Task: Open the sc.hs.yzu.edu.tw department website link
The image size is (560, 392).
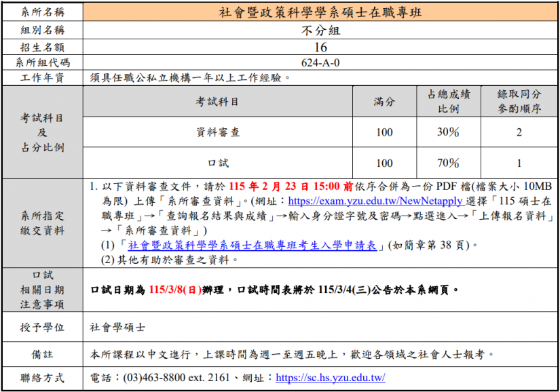Action: (331, 378)
